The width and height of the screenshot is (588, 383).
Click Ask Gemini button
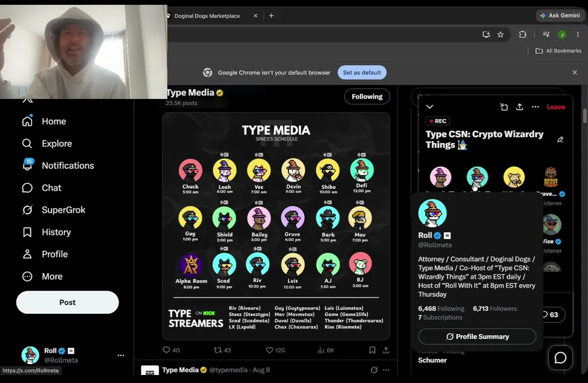(560, 15)
